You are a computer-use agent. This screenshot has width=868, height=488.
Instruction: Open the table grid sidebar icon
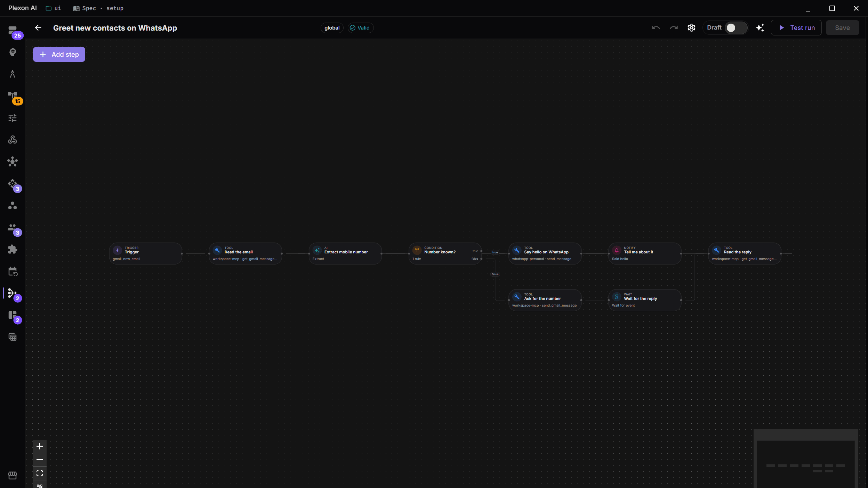(x=13, y=337)
